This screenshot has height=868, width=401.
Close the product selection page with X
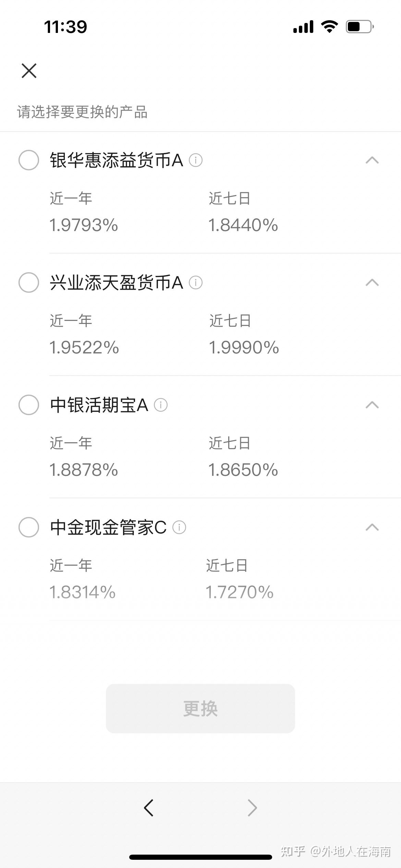pos(29,71)
